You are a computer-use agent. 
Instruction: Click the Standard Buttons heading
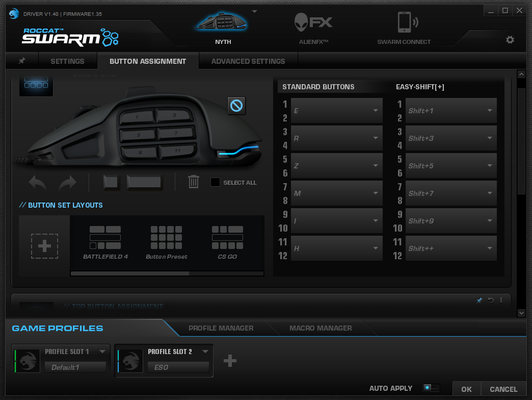318,87
